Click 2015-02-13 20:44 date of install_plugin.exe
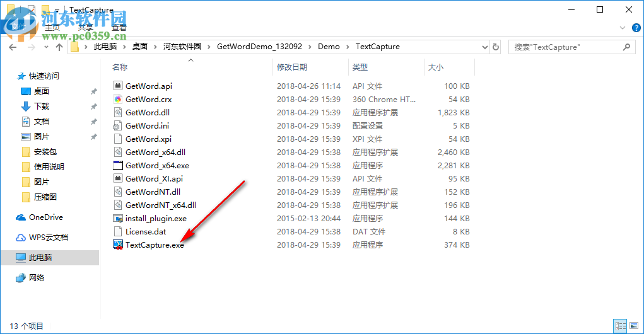This screenshot has width=644, height=334. pos(308,219)
